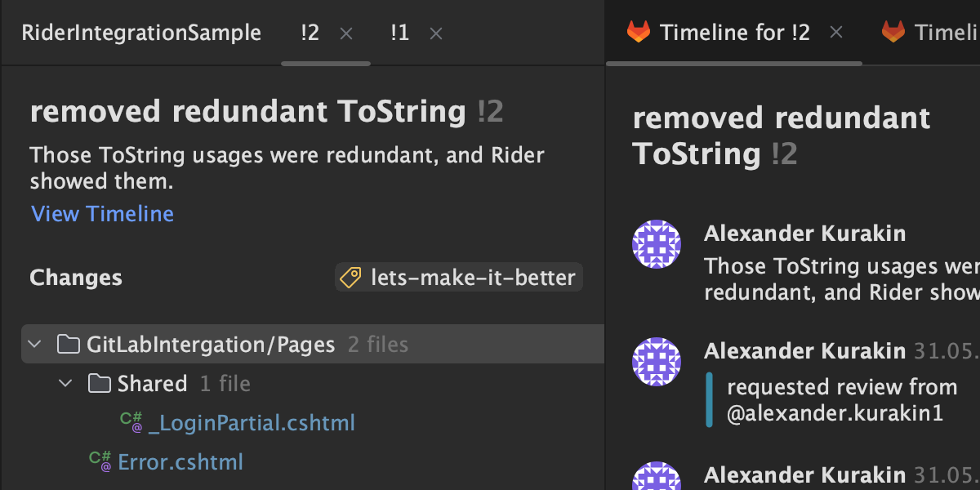Screen dimensions: 980x490
Task: Click C# file icon for _LoginPartial.cshtml
Action: click(x=131, y=422)
